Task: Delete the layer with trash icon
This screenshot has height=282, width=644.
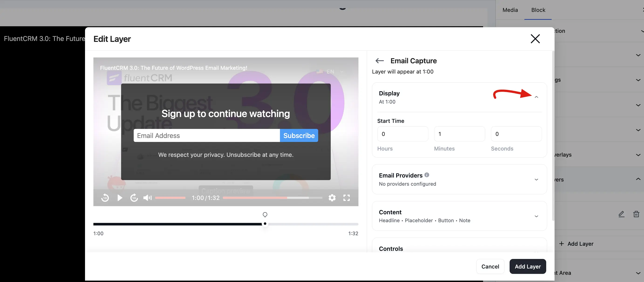Action: coord(636,214)
